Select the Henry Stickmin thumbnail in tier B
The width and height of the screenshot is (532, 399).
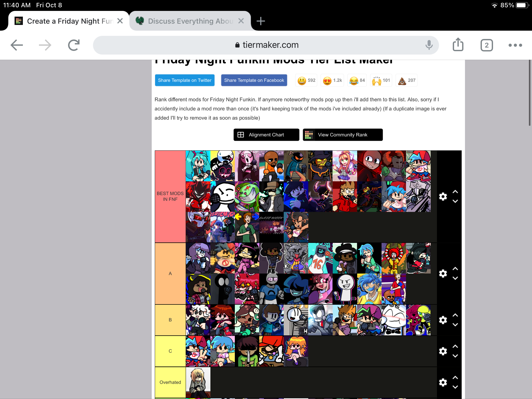point(296,320)
